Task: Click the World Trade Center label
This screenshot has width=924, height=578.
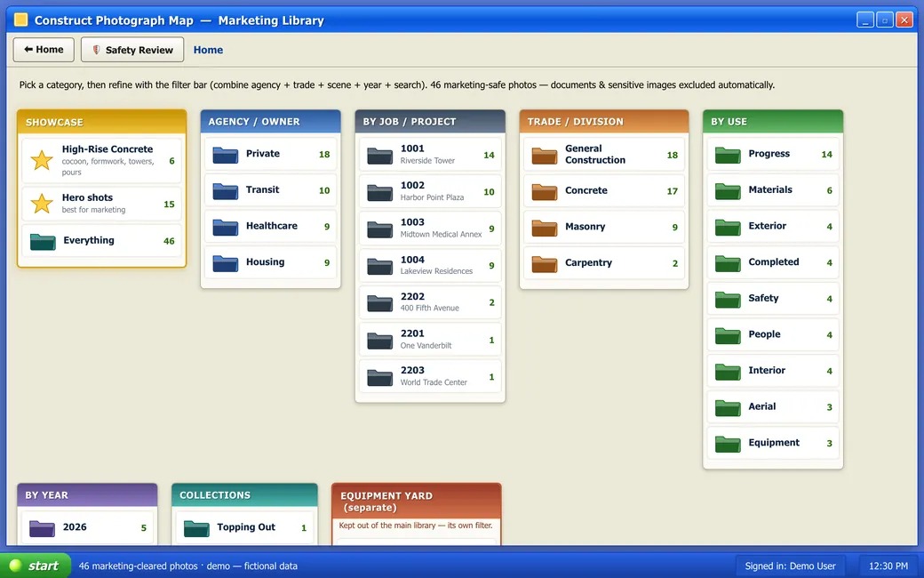Action: click(434, 382)
